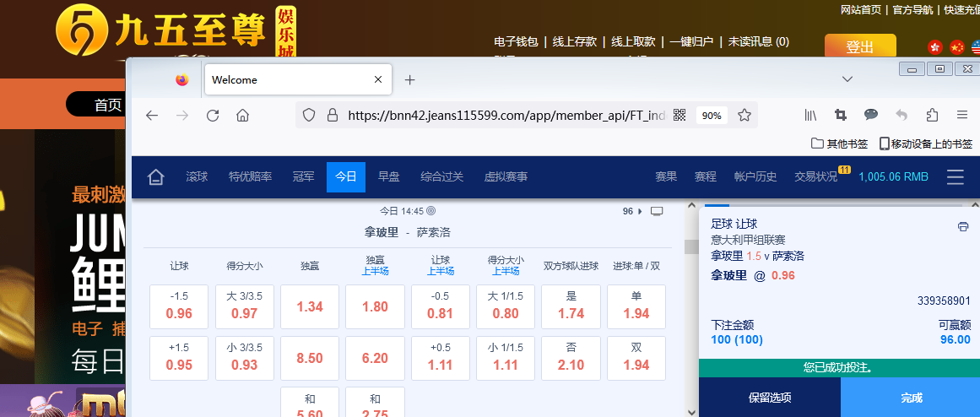Open Firefox library bookshelf icon
Viewport: 980px width, 417px height.
pos(810,116)
